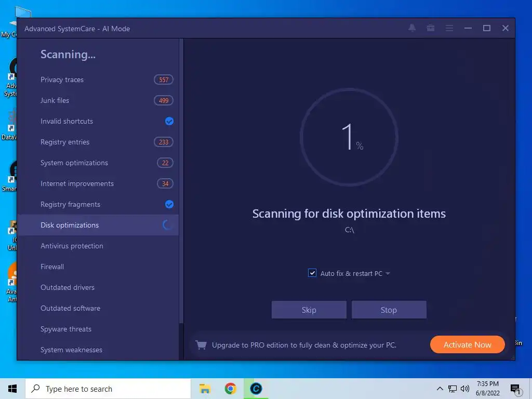Viewport: 532px width, 399px height.
Task: Select Outdated software scan item
Action: (98, 308)
